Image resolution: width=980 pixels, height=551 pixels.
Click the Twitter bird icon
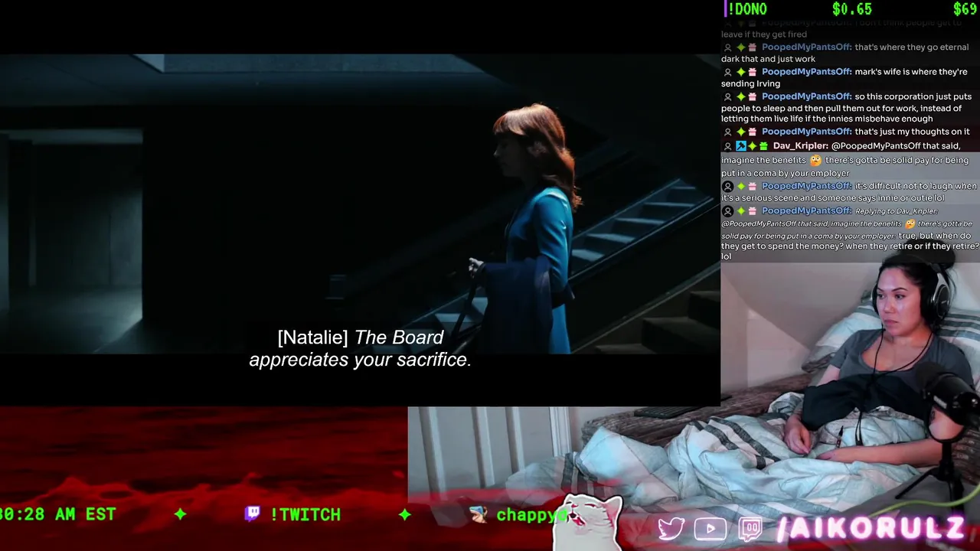point(671,529)
